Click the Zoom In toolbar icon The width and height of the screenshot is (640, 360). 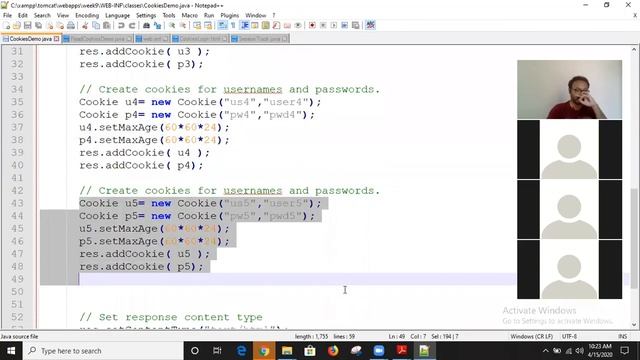(172, 25)
